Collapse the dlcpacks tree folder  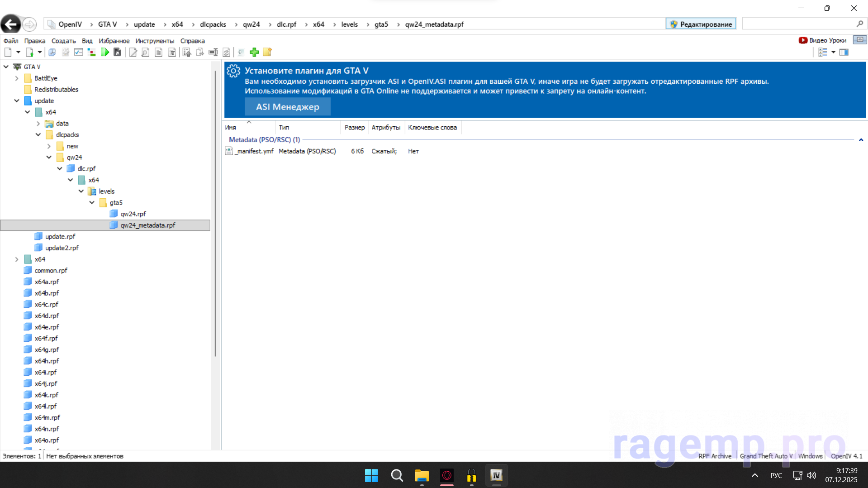[x=38, y=134]
